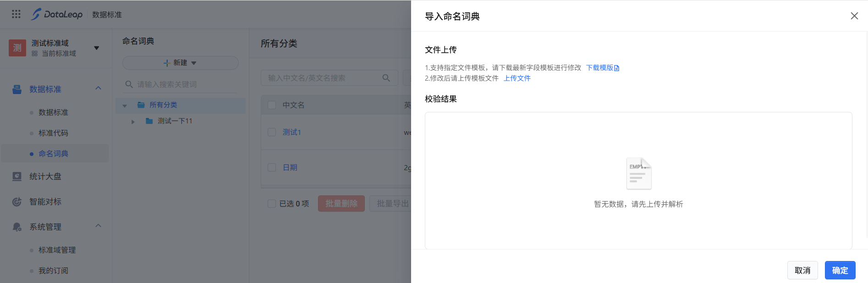Click the 智能对标 target icon

[x=17, y=202]
